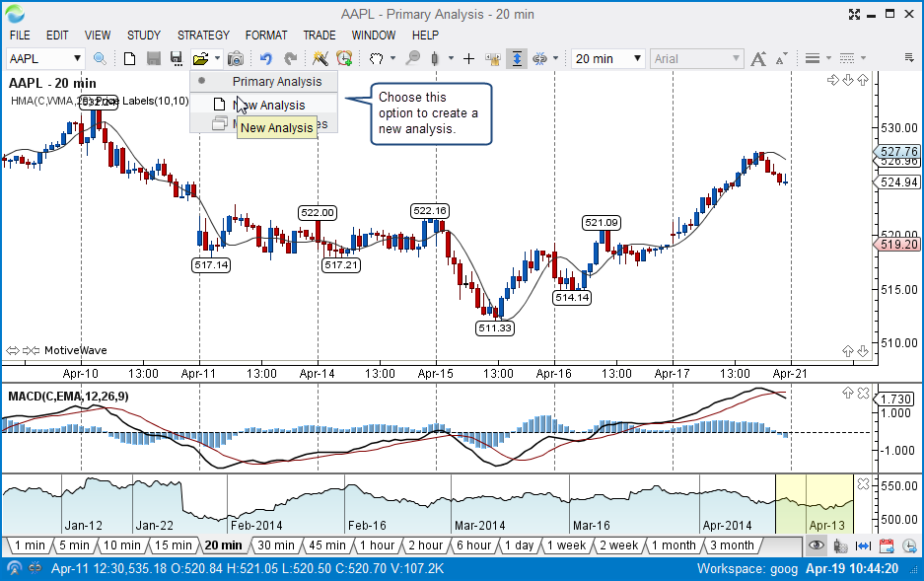Image resolution: width=924 pixels, height=581 pixels.
Task: Toggle the lock scroll icon in toolbar
Action: [493, 58]
